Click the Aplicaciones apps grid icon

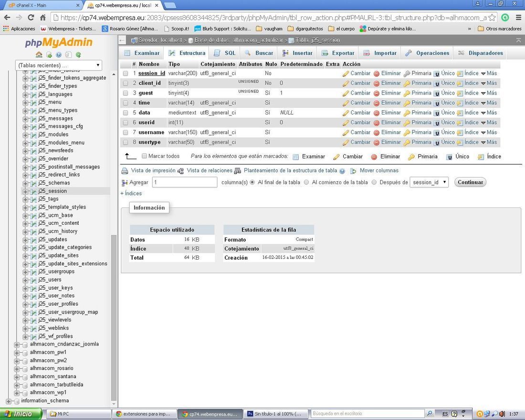tap(6, 29)
